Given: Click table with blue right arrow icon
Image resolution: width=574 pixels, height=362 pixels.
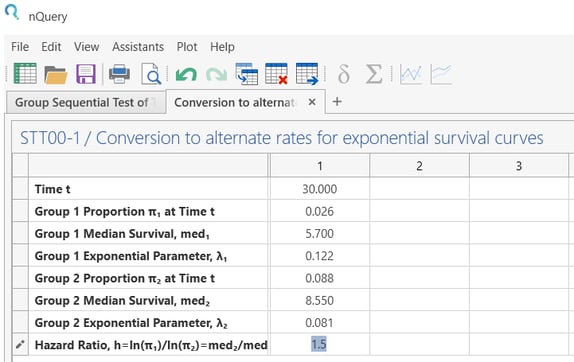Looking at the screenshot, I should point(307,74).
